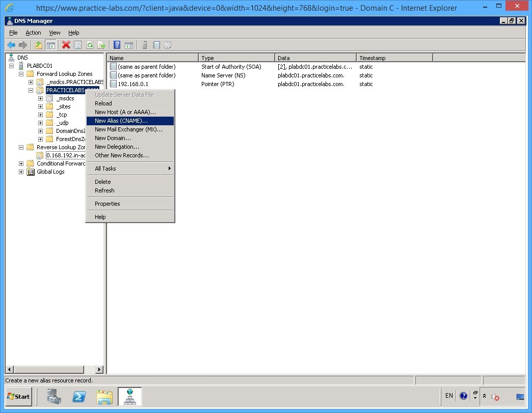Click the Start button

18,397
